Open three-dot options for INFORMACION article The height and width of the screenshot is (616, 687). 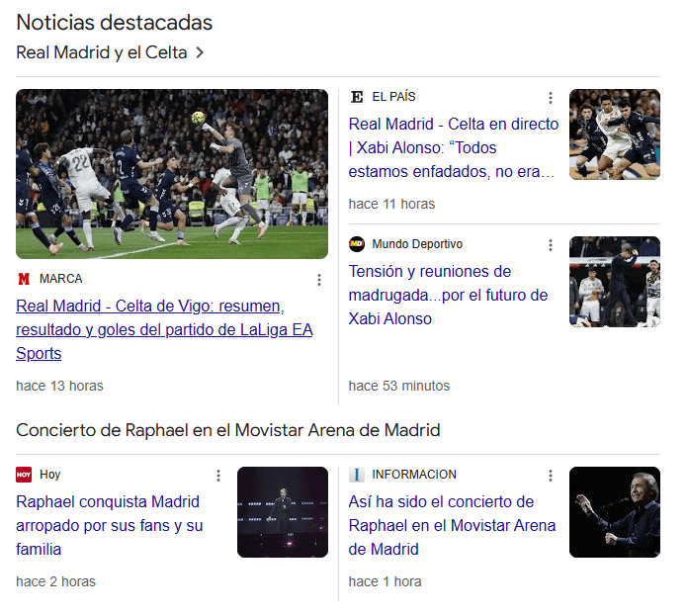pyautogui.click(x=551, y=476)
